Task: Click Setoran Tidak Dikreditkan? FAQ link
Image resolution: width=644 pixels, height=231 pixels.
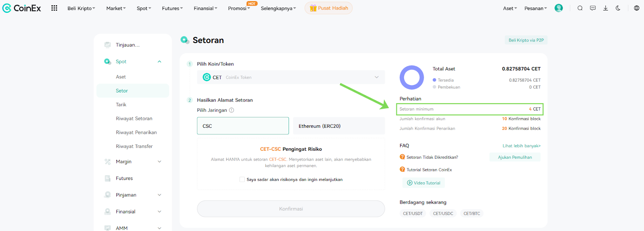Action: coord(432,157)
